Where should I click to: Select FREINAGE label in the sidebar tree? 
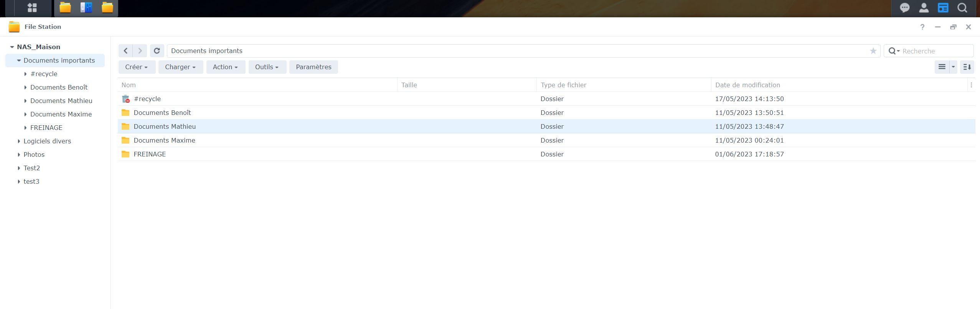pos(46,128)
